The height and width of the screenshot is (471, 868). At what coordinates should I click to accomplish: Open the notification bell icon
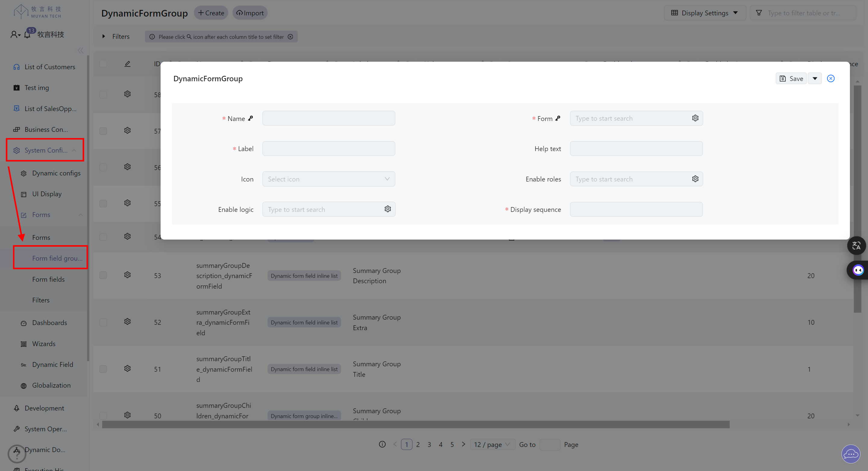click(27, 34)
